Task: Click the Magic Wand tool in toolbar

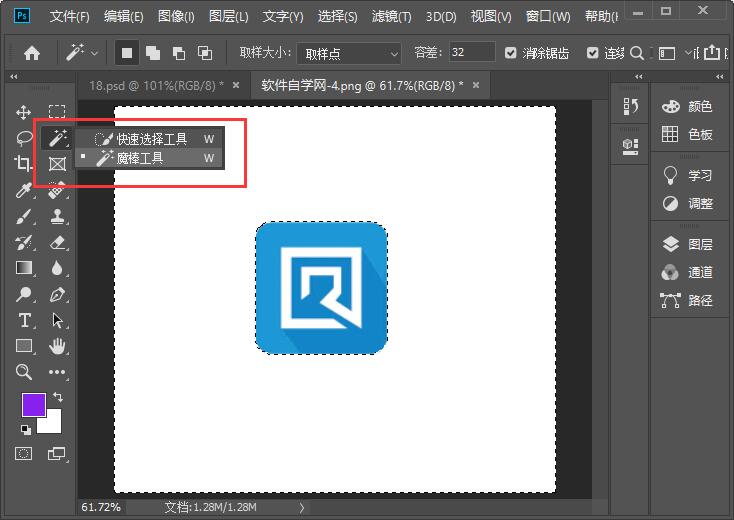Action: coord(58,138)
